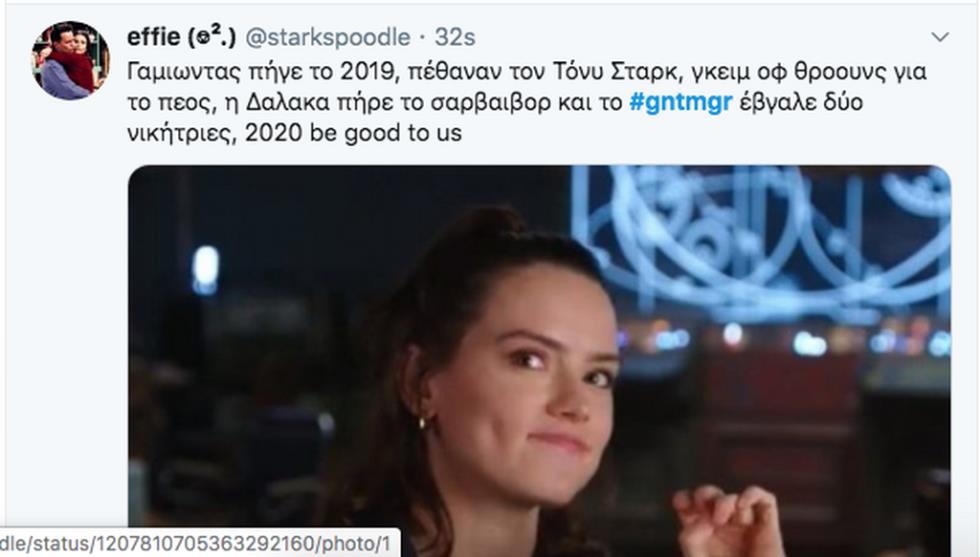
Task: Click the status URL preview bar
Action: (x=199, y=543)
